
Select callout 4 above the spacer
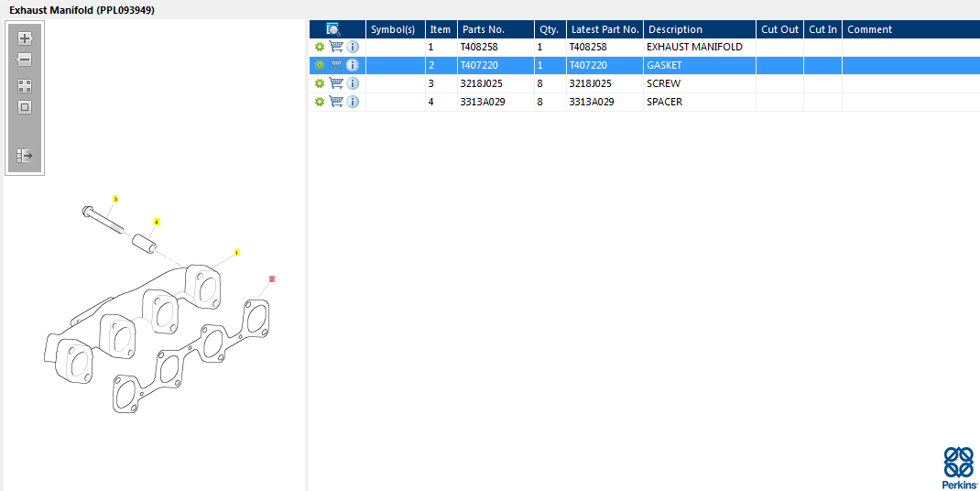(x=157, y=222)
